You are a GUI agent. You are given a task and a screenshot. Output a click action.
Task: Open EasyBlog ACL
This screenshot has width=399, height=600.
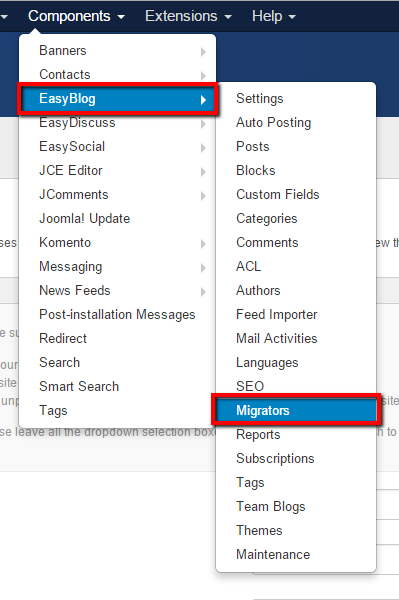[296, 267]
